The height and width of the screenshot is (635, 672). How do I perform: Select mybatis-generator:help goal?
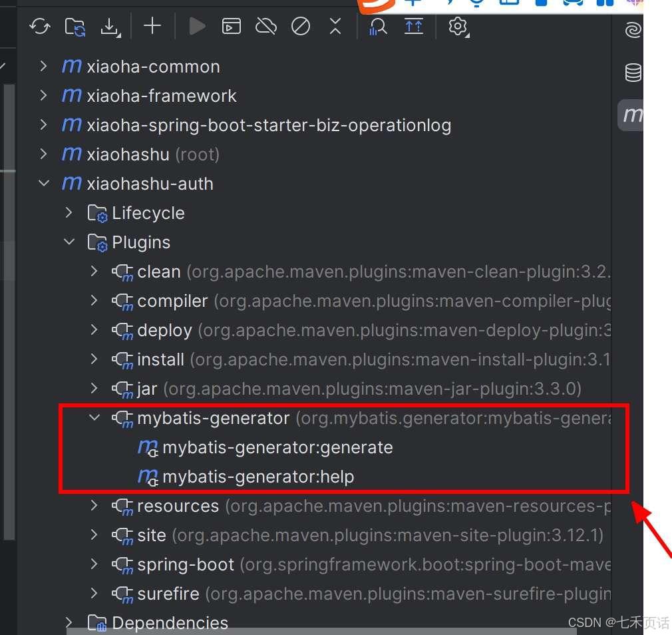258,477
